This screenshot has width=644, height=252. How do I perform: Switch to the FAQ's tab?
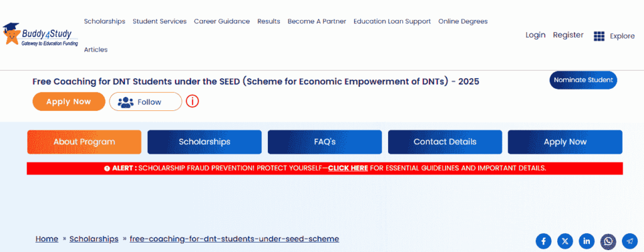coord(325,142)
